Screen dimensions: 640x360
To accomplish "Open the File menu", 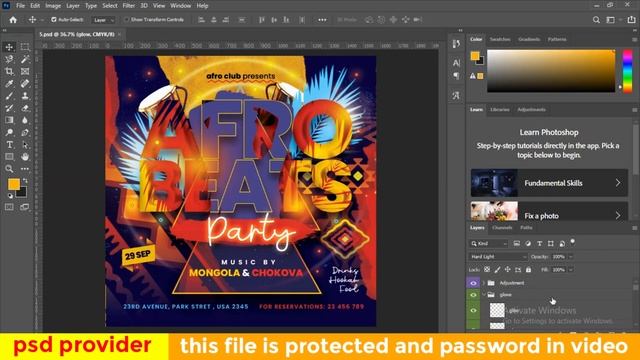I will click(20, 6).
